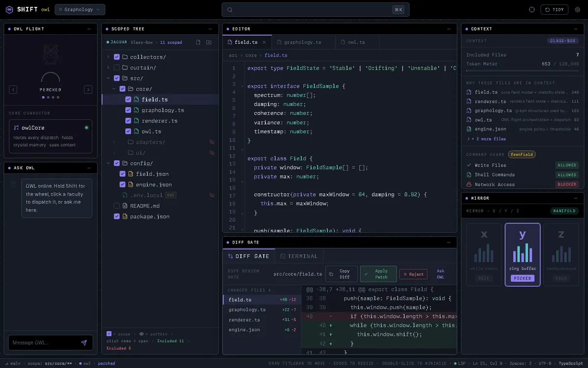Pick the x while-drain mirror card
The image size is (588, 368).
[484, 255]
